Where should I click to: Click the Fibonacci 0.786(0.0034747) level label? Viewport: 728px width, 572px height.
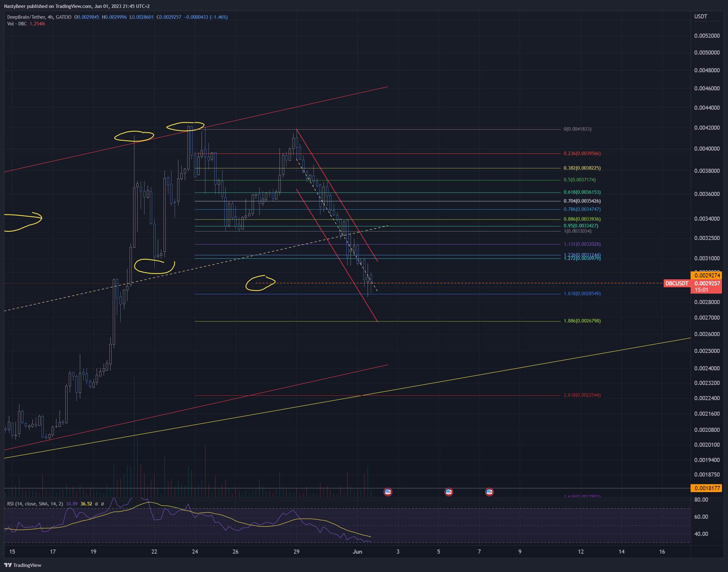582,209
